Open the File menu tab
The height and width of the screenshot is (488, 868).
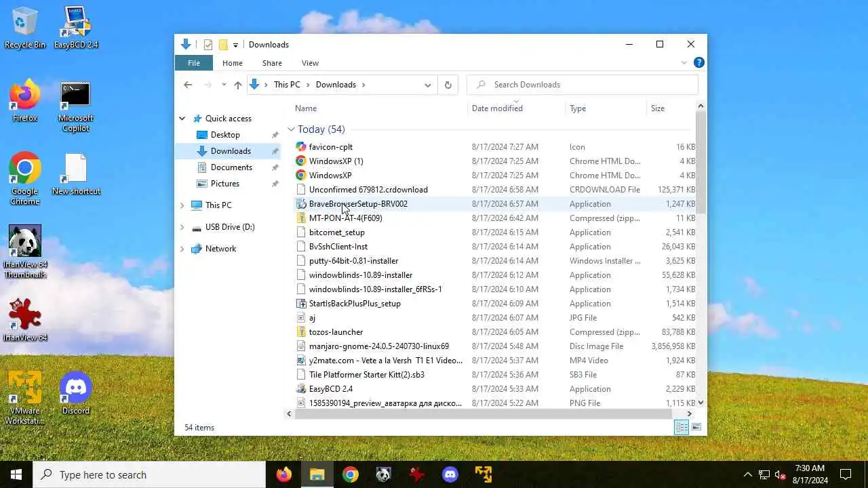(194, 62)
